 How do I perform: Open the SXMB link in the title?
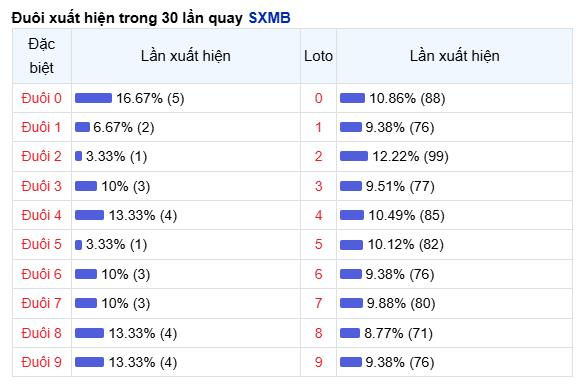269,18
